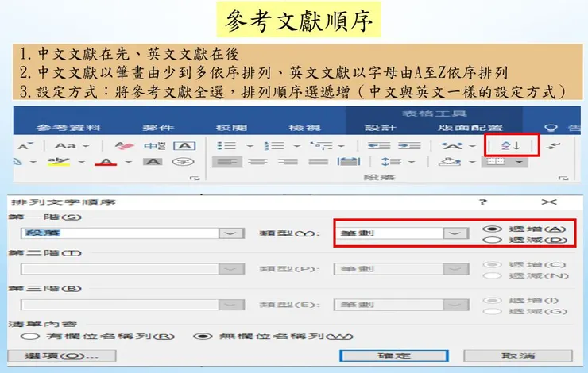
Task: Expand the highlight color dropdown arrow
Action: point(81,162)
